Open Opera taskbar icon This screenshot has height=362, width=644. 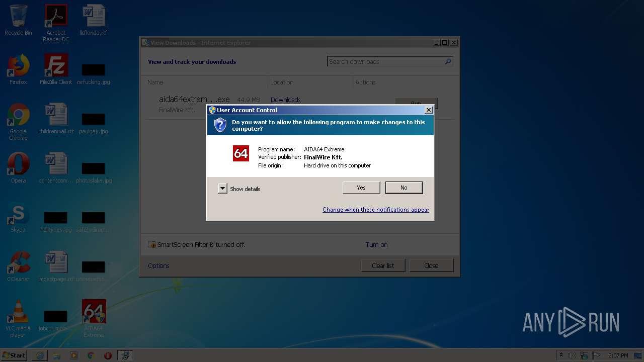108,355
